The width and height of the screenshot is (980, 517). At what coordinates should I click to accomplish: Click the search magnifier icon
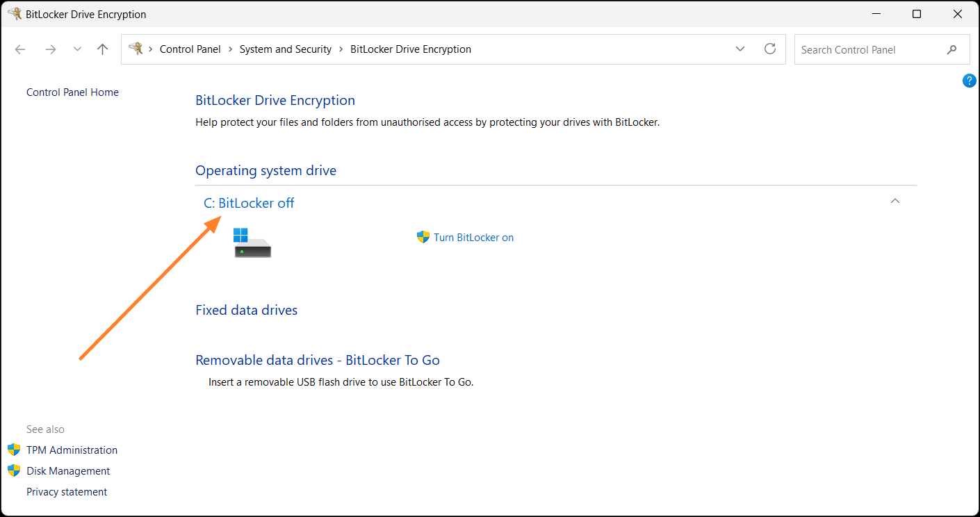click(x=952, y=49)
